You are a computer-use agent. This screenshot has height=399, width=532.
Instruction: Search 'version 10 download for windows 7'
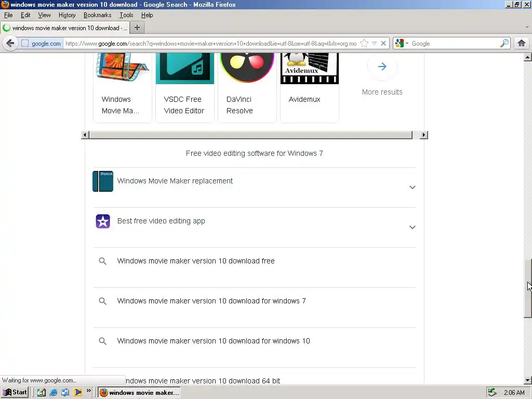(211, 301)
